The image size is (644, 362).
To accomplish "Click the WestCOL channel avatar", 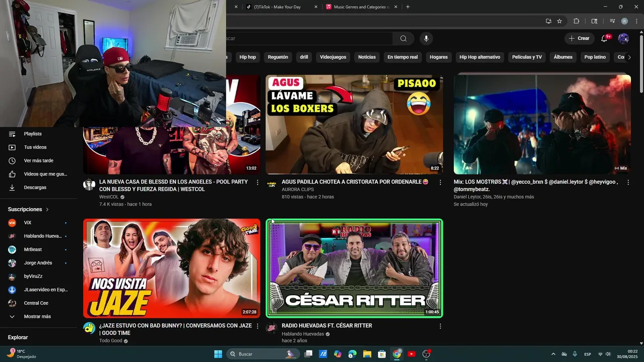I will 89,185.
